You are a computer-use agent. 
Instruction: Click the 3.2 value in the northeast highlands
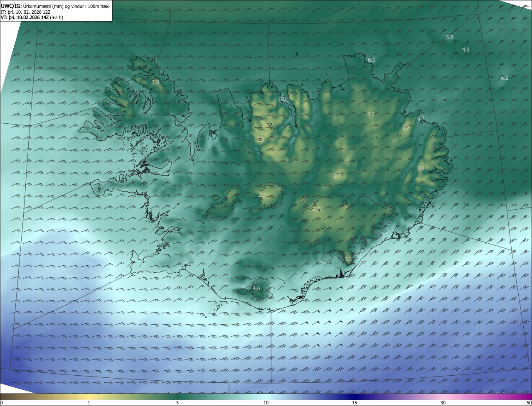(371, 114)
